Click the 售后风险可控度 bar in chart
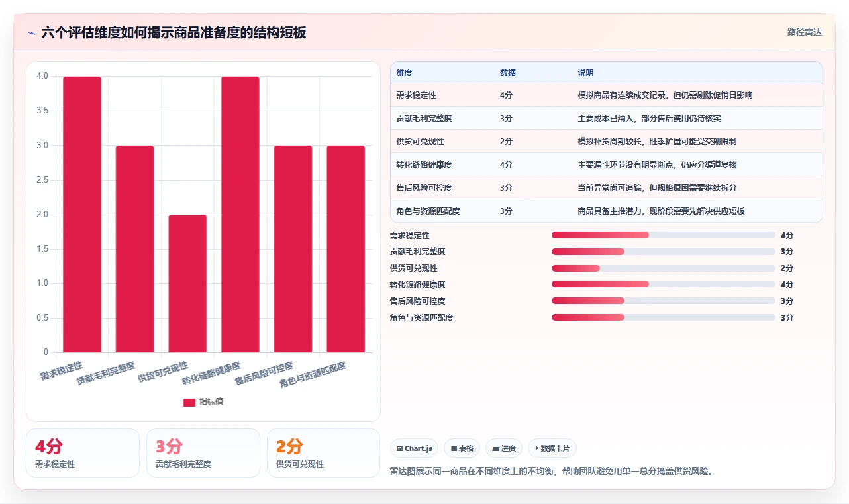The image size is (849, 504). tap(293, 249)
